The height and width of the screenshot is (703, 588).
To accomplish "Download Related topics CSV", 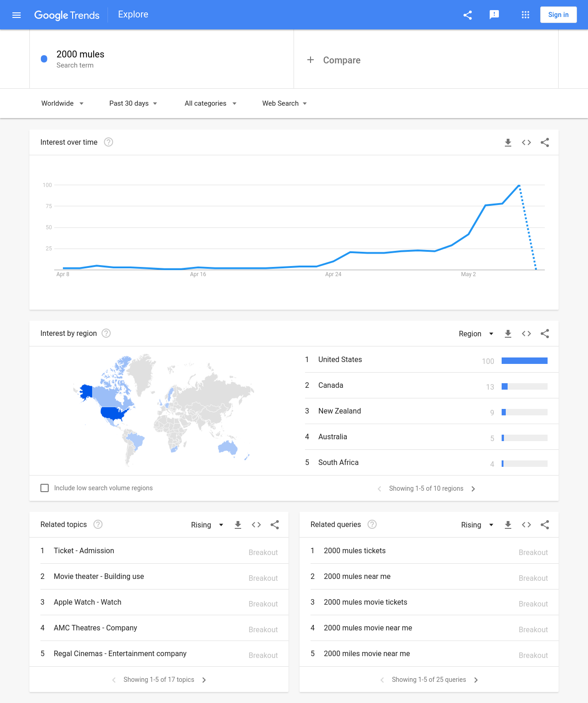I will 238,525.
